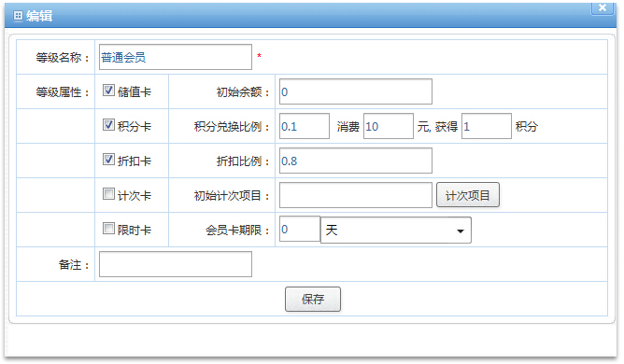The height and width of the screenshot is (364, 624).
Task: Enable the 计次卡 checkbox
Action: 108,194
